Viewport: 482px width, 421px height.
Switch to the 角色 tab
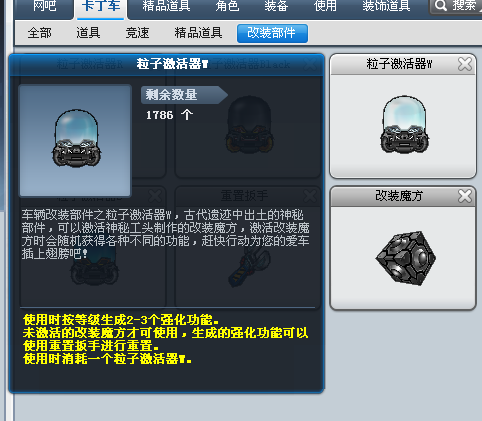(227, 6)
